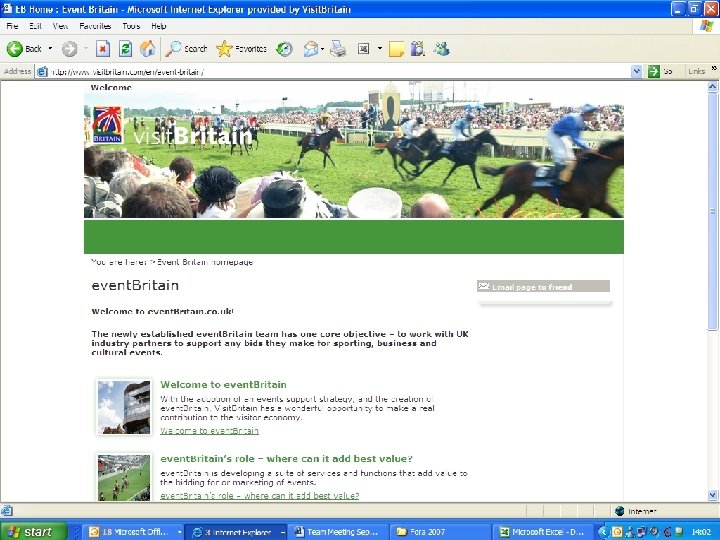This screenshot has width=720, height=540.
Task: Open the File menu
Action: 12,26
